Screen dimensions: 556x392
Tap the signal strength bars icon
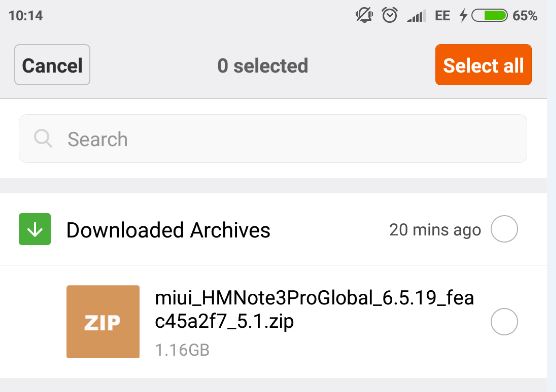[x=416, y=16]
